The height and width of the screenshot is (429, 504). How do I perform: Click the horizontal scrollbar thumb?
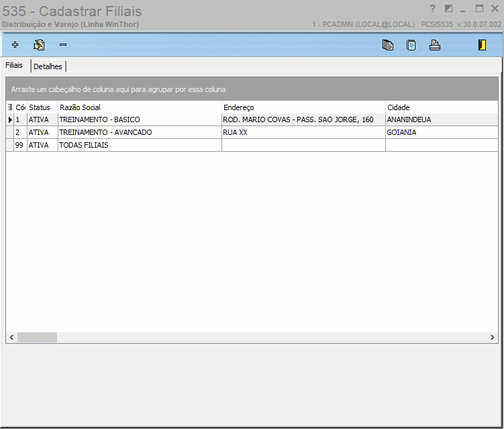(x=37, y=337)
